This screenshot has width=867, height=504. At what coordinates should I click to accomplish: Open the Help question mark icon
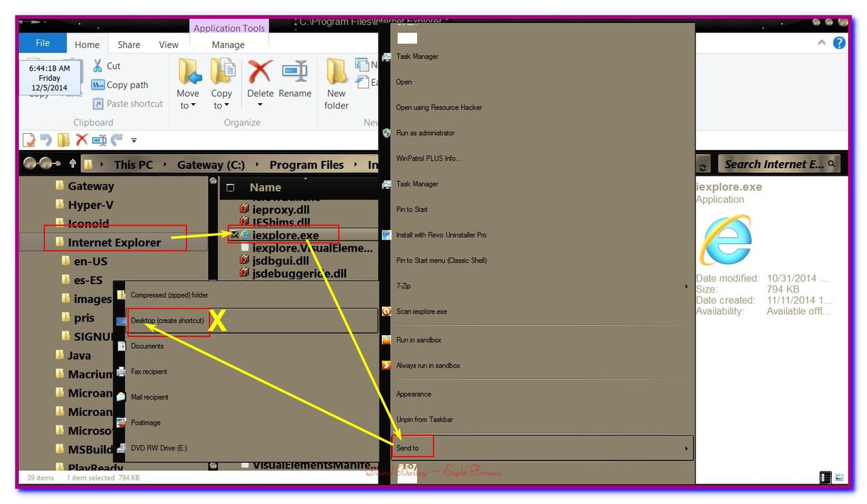coord(839,43)
